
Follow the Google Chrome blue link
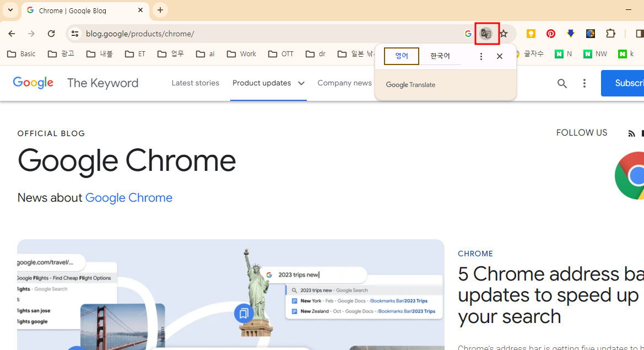(x=128, y=197)
